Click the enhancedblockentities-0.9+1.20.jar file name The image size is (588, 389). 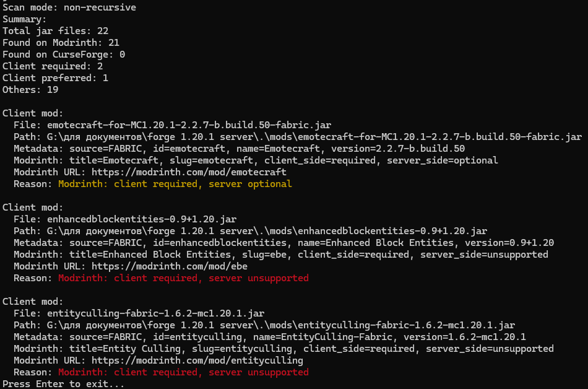tap(142, 219)
